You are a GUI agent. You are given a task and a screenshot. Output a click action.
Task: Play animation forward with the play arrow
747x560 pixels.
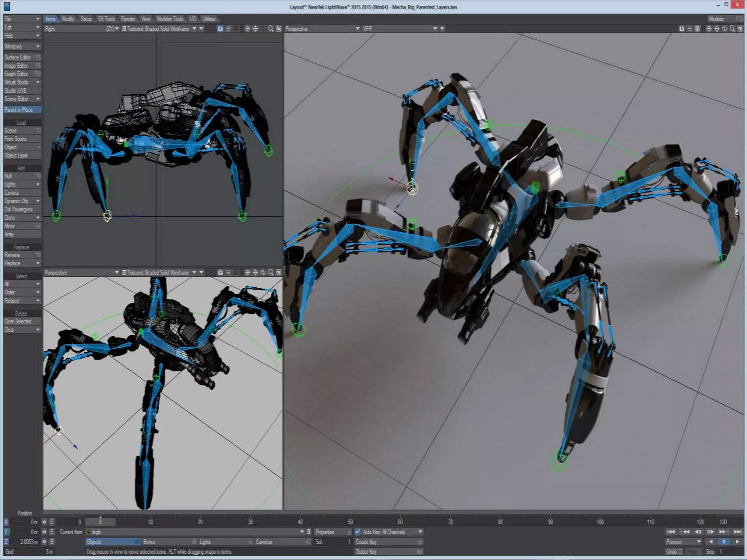click(x=737, y=542)
